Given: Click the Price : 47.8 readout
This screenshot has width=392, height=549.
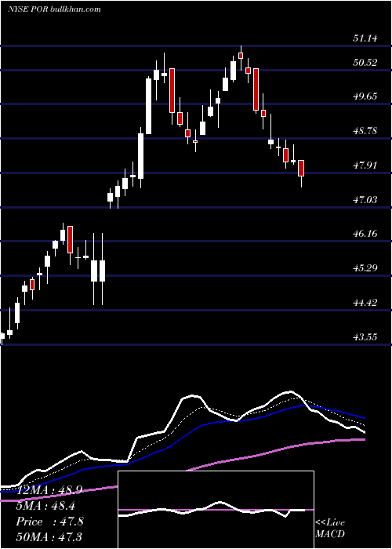Looking at the screenshot, I should 49,522.
